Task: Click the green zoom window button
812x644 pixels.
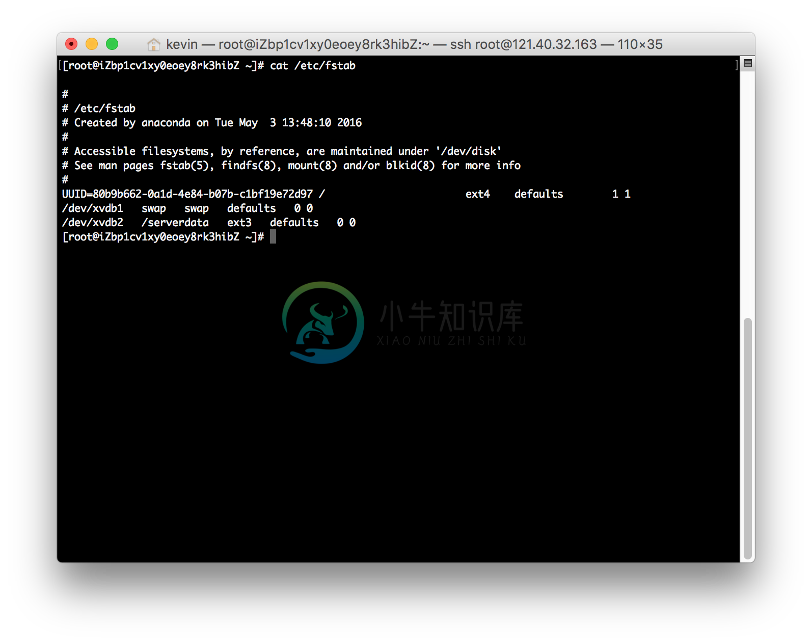Action: [x=112, y=44]
